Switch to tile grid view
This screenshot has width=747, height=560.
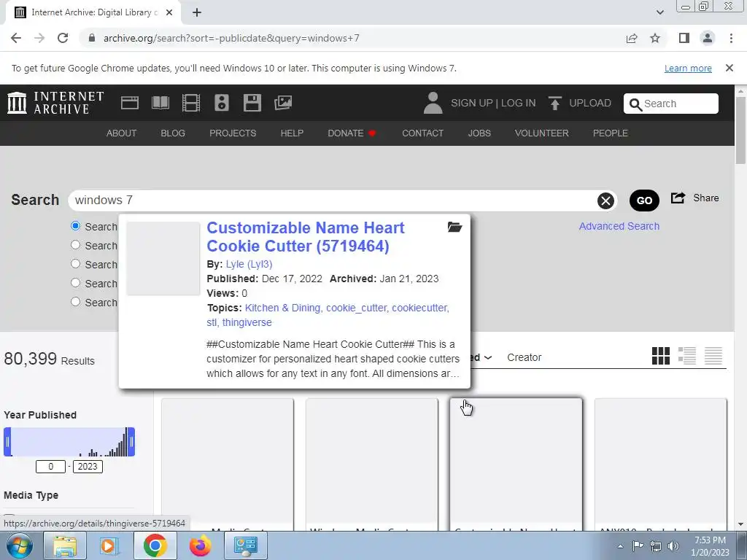[x=661, y=356]
